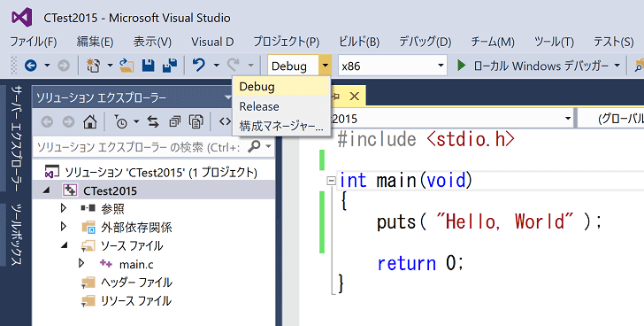644x326 pixels.
Task: Click the Solution Explorer search field
Action: (140, 147)
